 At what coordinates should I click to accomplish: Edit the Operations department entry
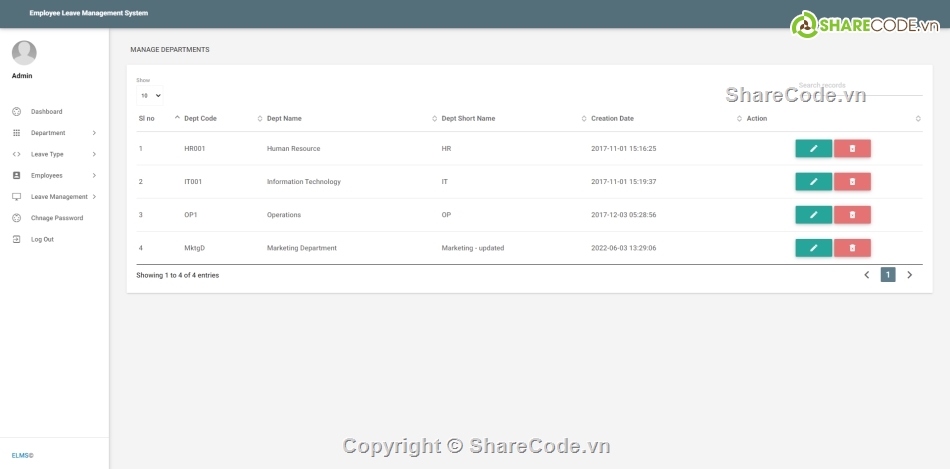pos(813,214)
